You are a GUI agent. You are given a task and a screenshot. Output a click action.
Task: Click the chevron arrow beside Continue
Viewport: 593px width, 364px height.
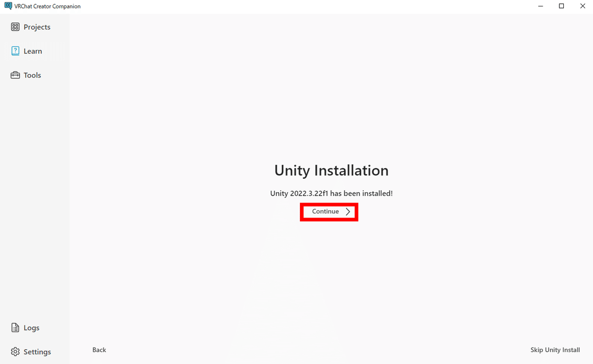[348, 211]
